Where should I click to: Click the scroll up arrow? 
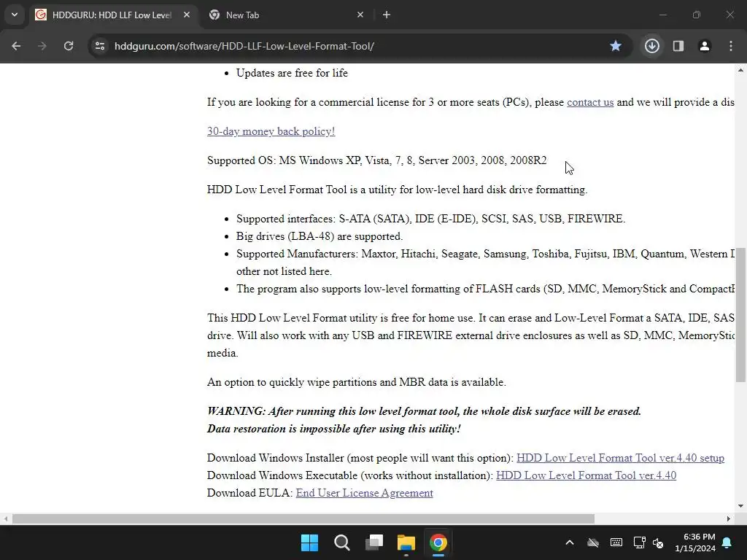coord(740,70)
